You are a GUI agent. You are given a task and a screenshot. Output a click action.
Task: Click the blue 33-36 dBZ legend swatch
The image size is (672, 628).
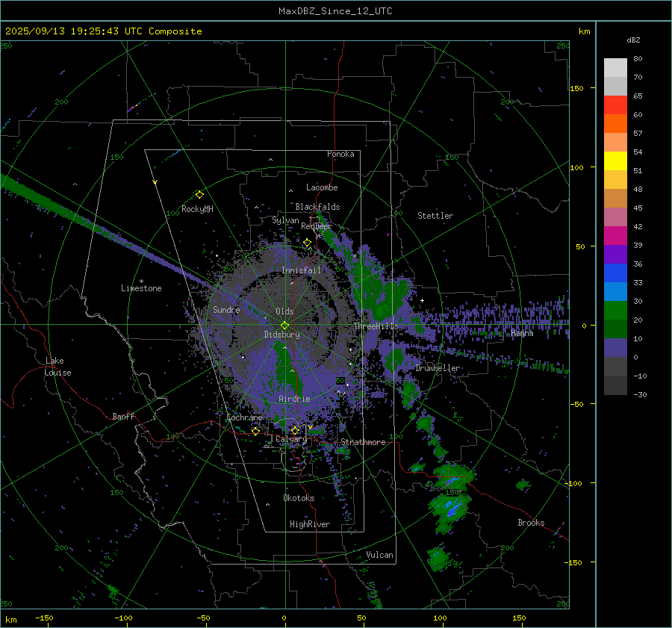(615, 273)
